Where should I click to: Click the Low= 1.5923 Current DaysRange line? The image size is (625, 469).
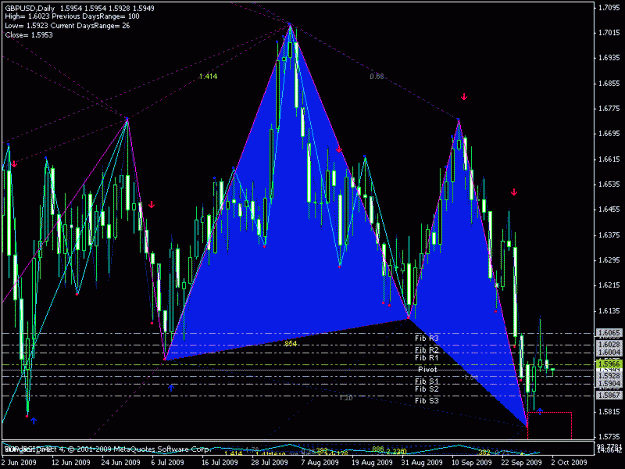[x=67, y=26]
